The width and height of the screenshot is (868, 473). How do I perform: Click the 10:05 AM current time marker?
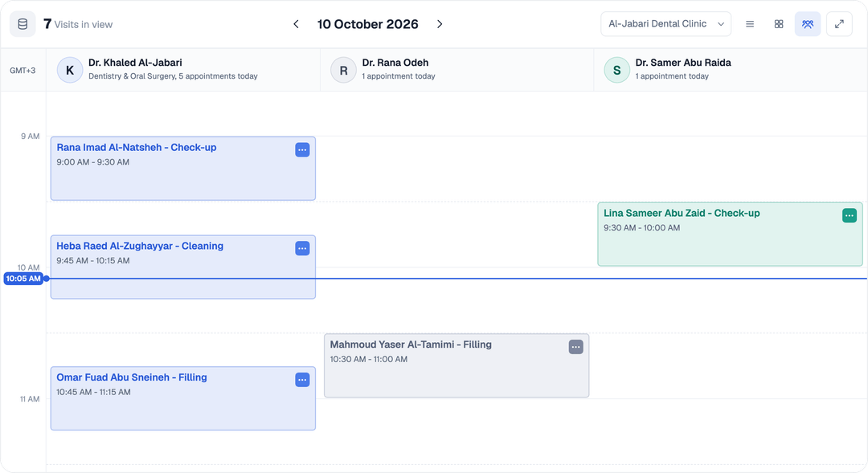(23, 279)
